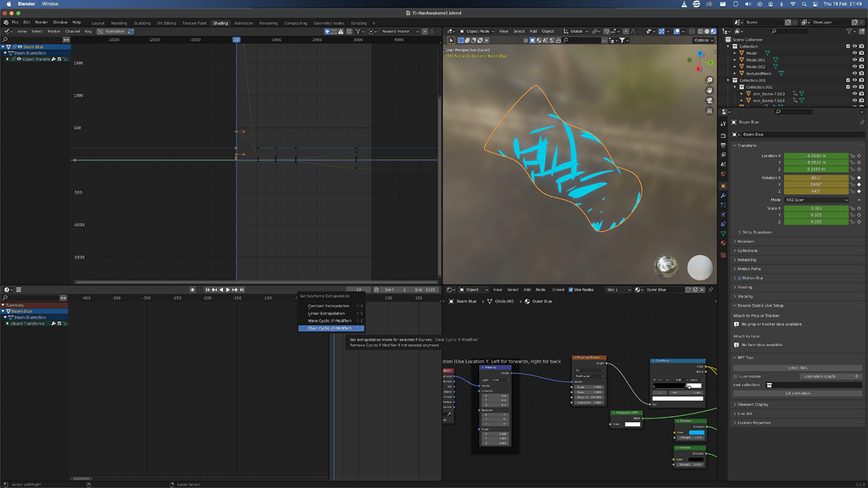Click the Location X value field
The height and width of the screenshot is (488, 868).
click(816, 156)
